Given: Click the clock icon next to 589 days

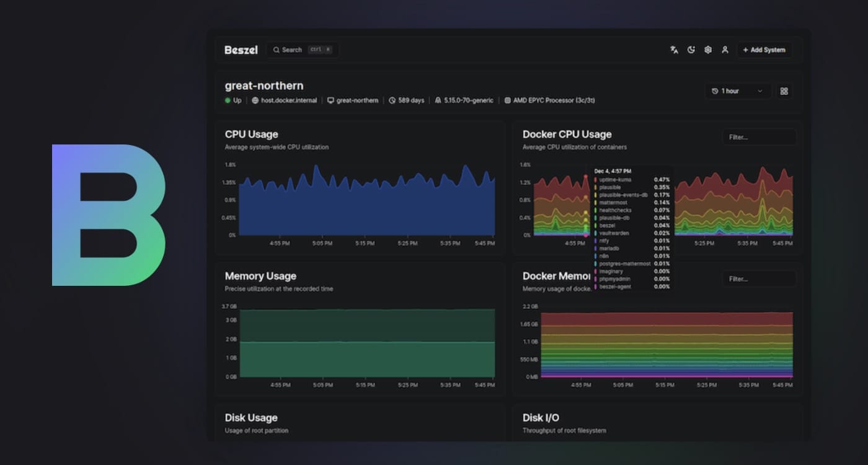Looking at the screenshot, I should tap(392, 100).
